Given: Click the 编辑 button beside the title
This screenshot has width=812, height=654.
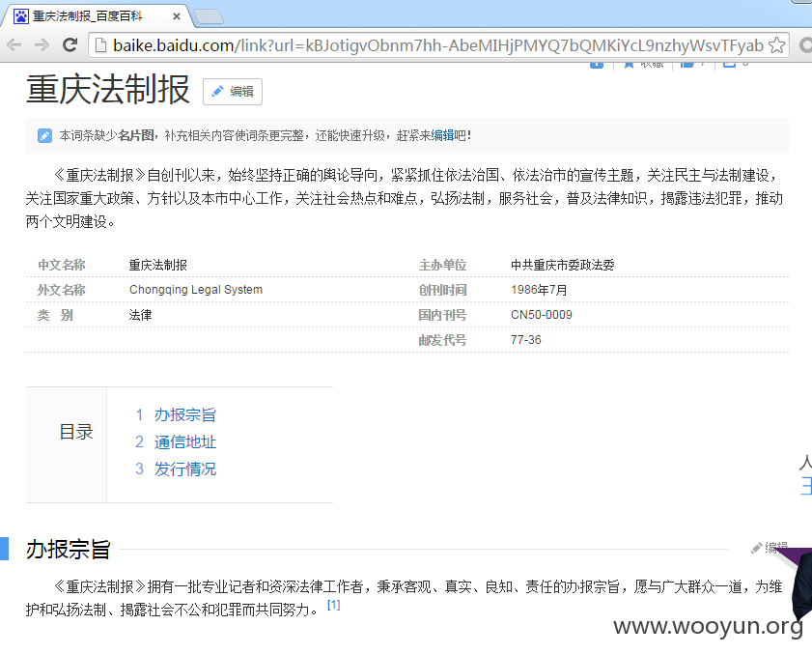Looking at the screenshot, I should point(233,92).
